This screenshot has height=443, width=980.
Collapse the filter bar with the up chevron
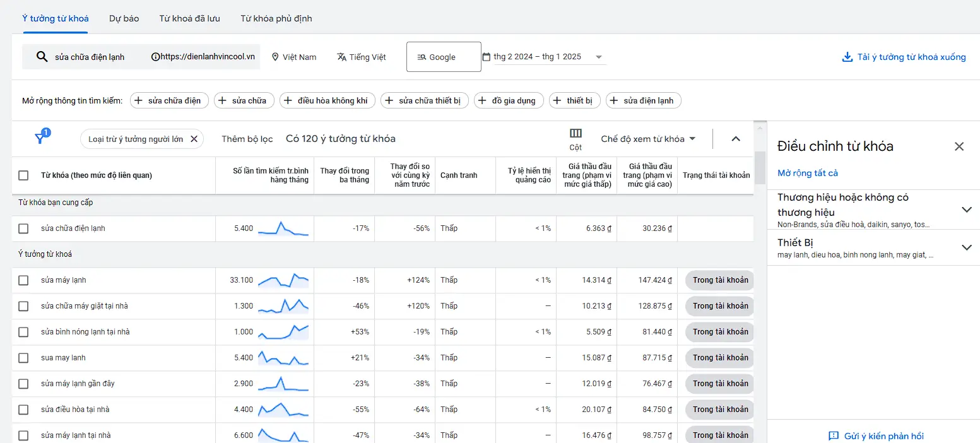pos(736,139)
